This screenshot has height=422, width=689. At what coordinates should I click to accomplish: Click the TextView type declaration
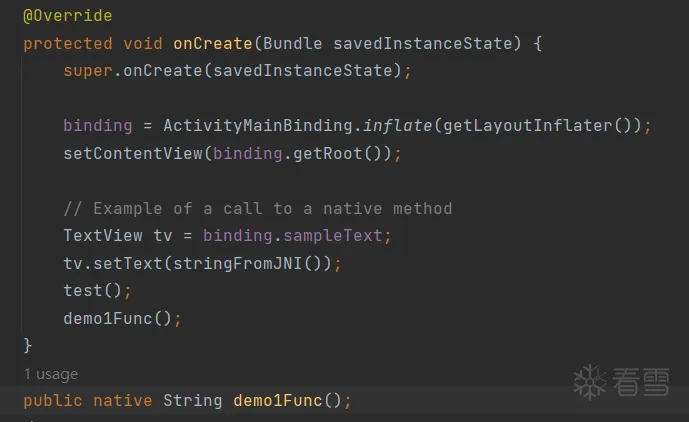pyautogui.click(x=103, y=236)
